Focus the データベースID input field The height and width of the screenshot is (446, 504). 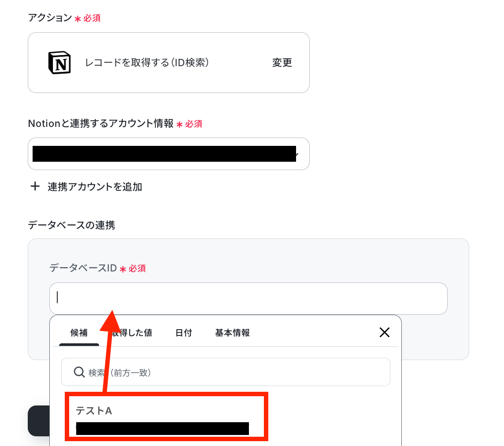point(248,298)
